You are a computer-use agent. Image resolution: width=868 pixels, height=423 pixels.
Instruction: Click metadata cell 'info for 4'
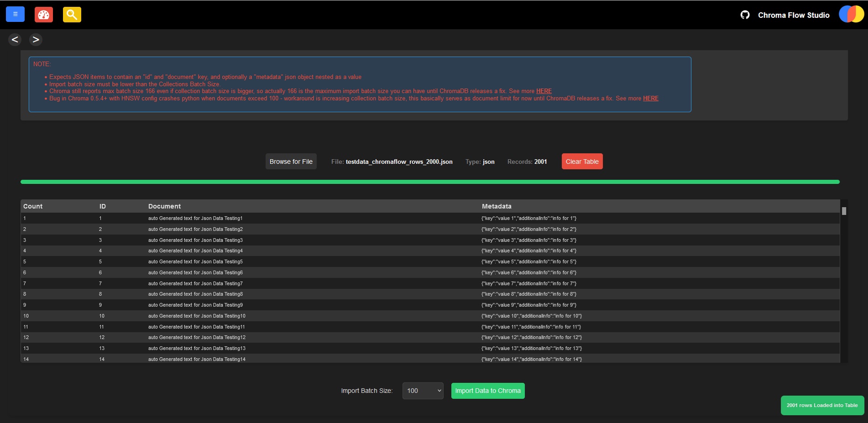(x=529, y=251)
